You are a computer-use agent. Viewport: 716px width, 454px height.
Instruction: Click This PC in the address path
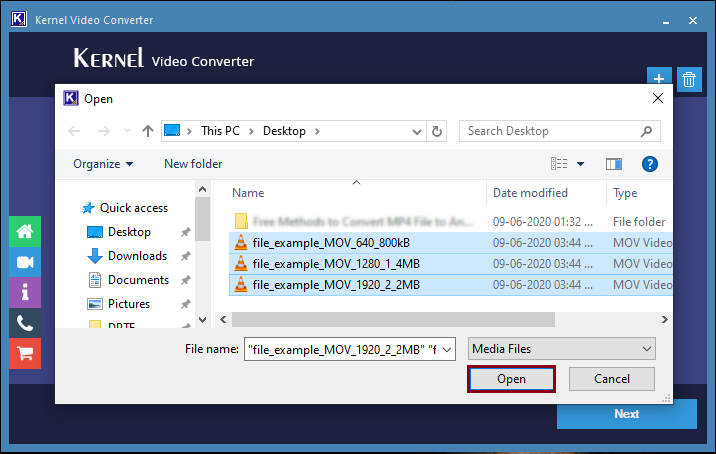pos(220,131)
